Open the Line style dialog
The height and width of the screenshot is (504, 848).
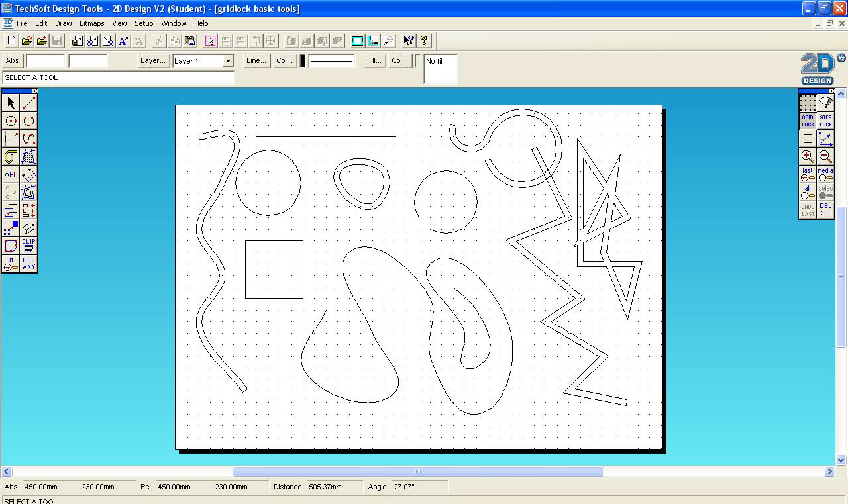(x=256, y=60)
